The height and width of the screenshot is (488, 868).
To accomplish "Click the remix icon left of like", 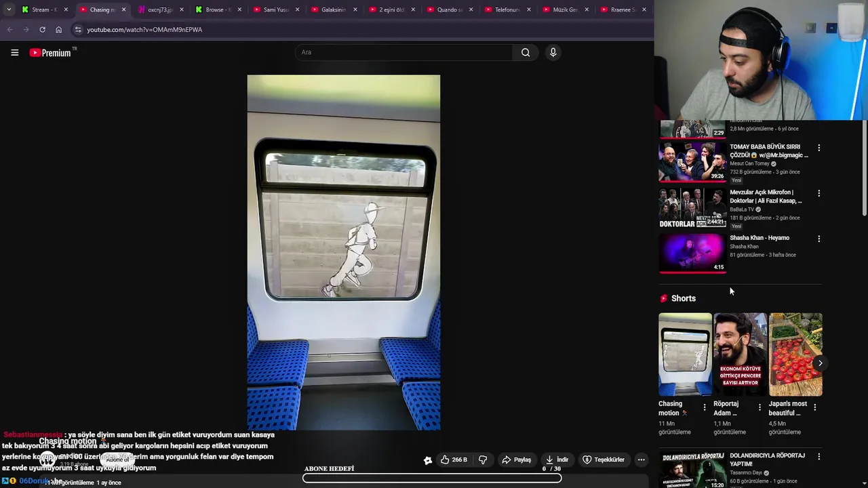I will pos(428,460).
